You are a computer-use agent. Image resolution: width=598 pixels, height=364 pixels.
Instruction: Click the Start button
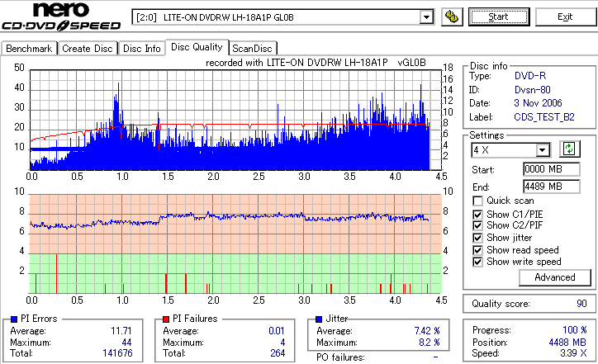(499, 17)
